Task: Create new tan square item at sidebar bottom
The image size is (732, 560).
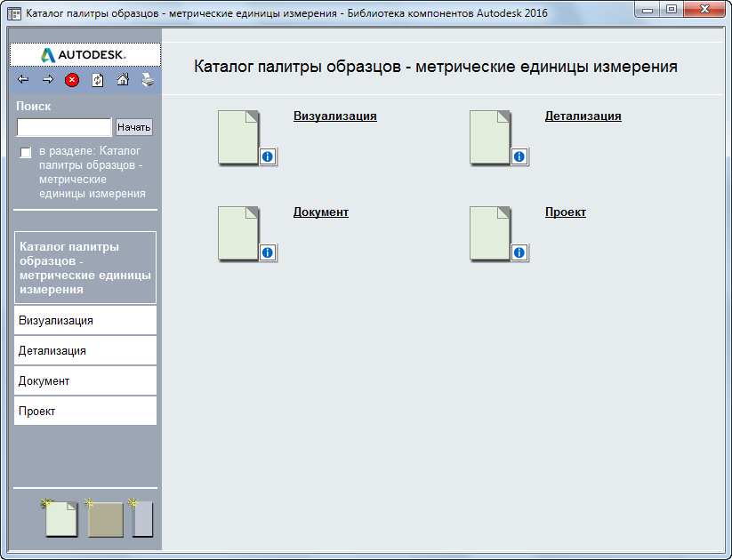Action: click(105, 518)
